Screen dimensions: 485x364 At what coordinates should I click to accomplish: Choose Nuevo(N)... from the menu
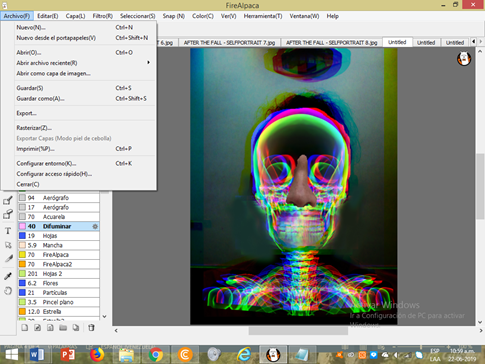point(79,27)
